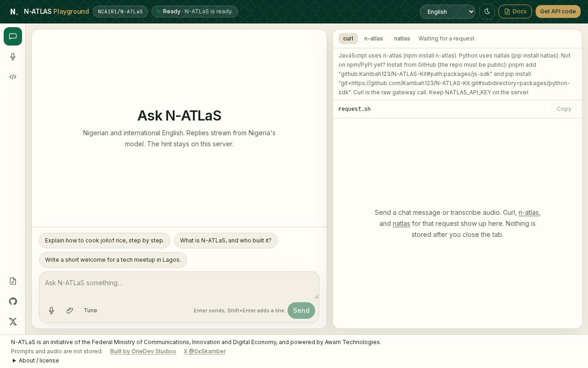The image size is (588, 368).
Task: Click the request.sh file name
Action: point(355,109)
